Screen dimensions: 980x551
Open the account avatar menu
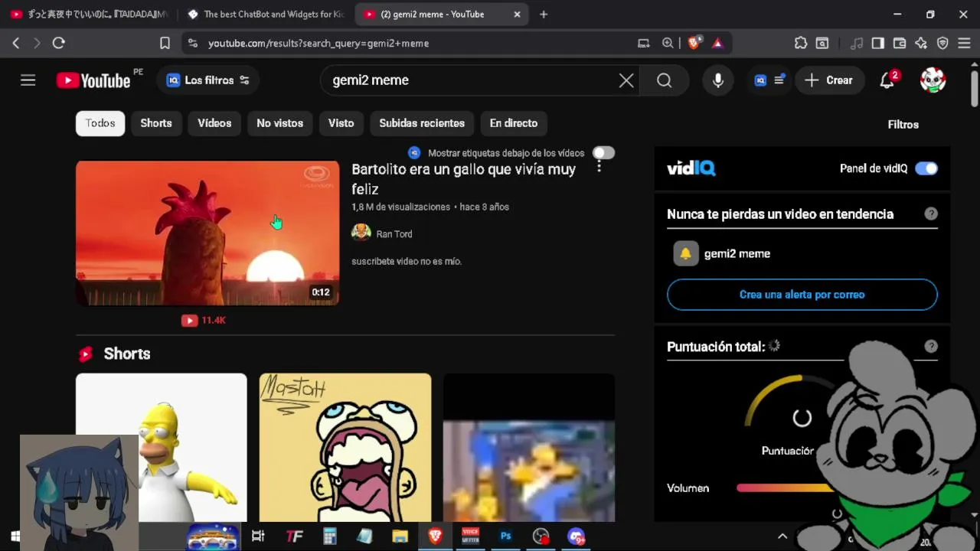point(933,80)
